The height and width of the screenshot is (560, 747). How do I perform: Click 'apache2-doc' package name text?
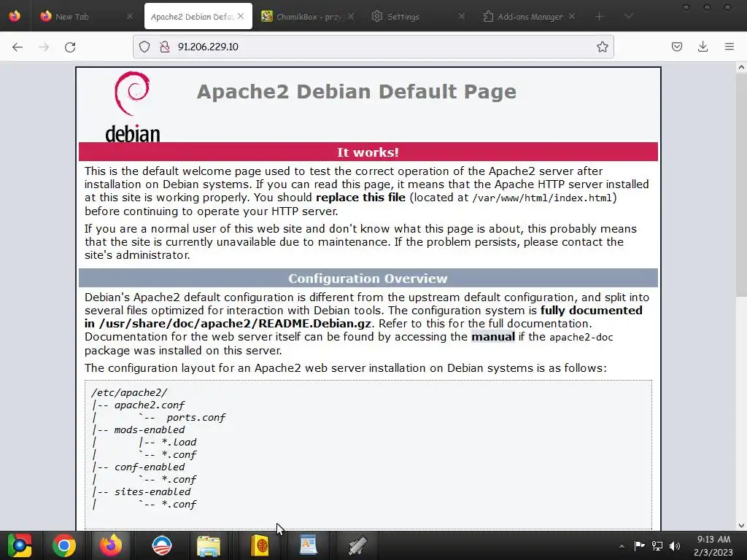pyautogui.click(x=581, y=337)
